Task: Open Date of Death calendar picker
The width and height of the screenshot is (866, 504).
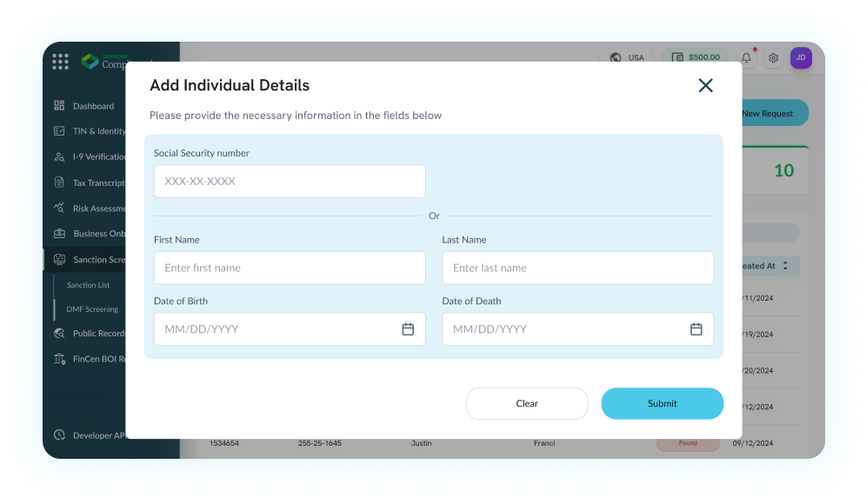Action: pos(696,329)
